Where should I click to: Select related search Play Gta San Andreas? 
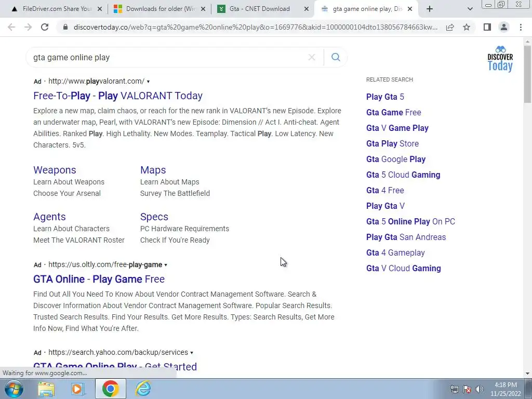[406, 237]
